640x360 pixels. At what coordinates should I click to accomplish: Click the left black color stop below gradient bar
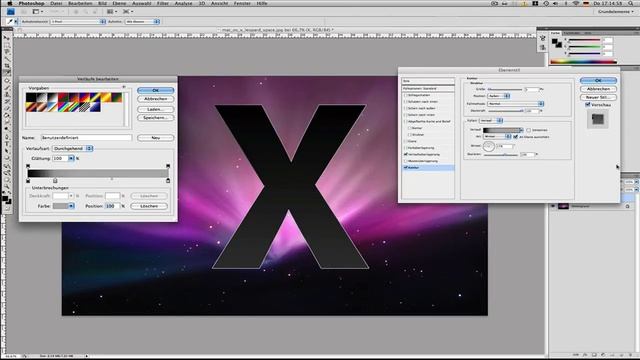[x=28, y=181]
